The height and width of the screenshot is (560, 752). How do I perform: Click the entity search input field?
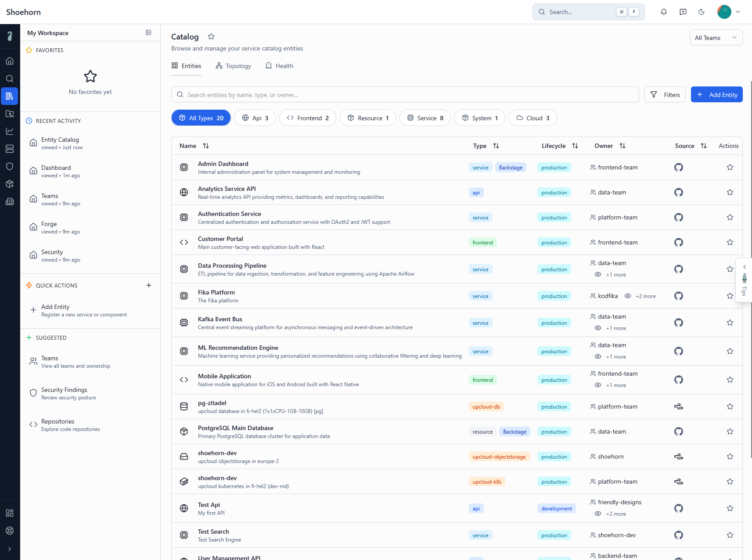point(405,95)
